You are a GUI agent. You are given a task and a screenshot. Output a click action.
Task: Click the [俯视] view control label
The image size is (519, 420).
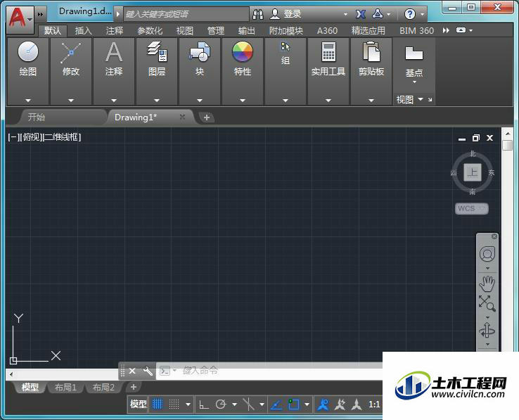click(31, 136)
